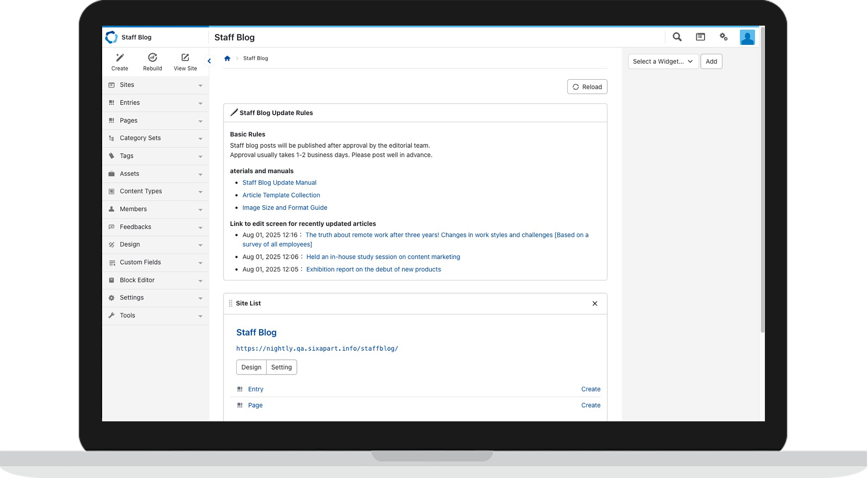Open the Design sidebar menu item
The image size is (868, 478).
130,244
